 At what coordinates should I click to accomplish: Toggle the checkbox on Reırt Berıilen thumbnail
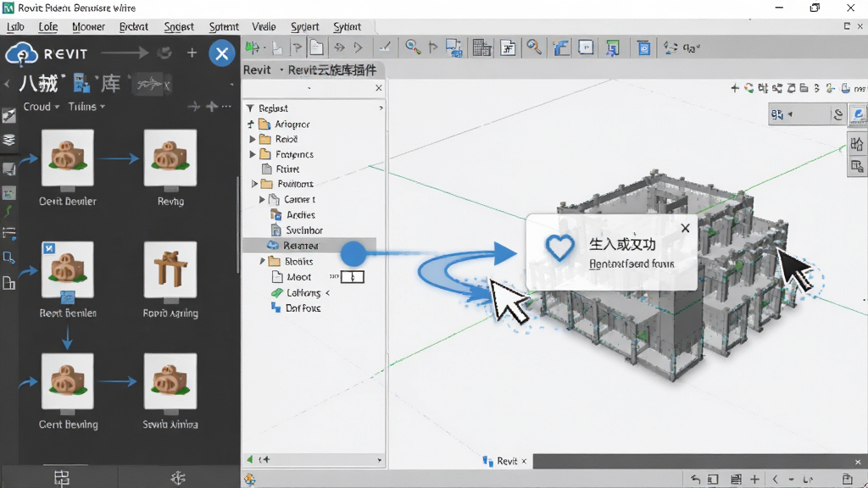49,248
